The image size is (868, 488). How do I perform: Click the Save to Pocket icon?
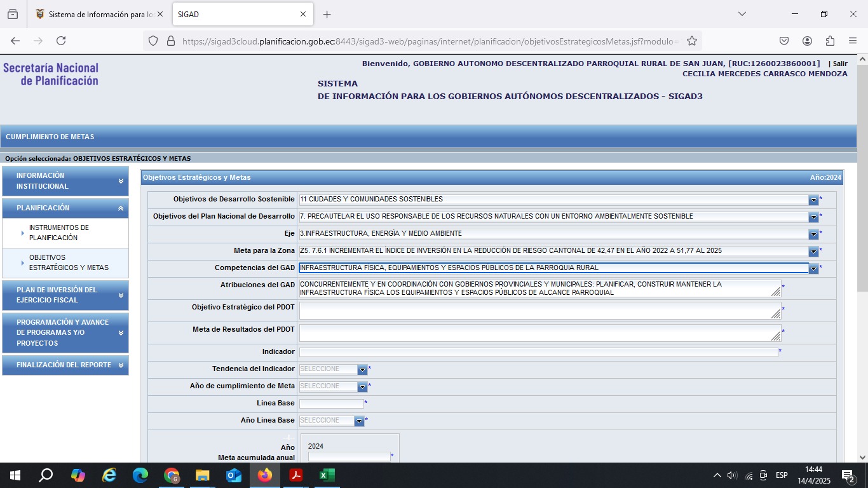coord(784,41)
